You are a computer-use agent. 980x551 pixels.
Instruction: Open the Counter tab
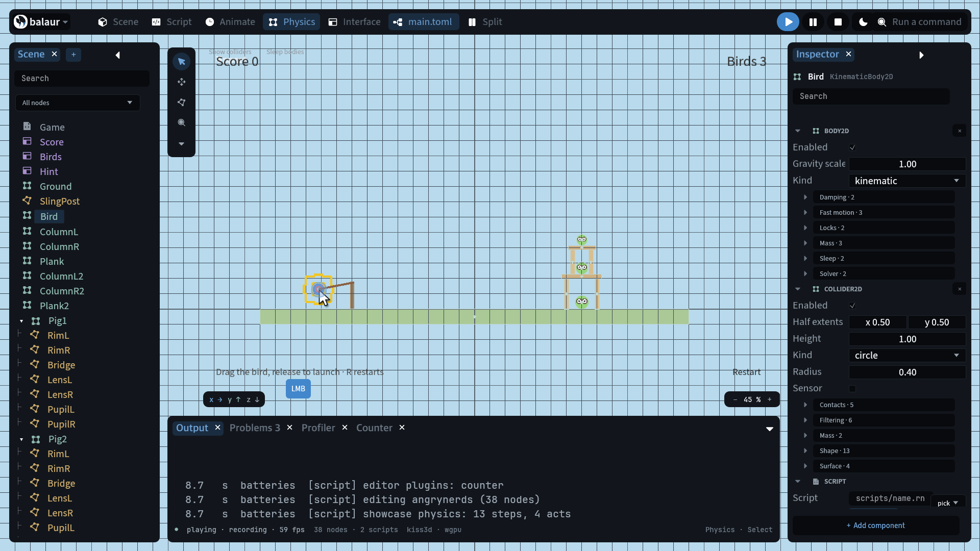(x=374, y=428)
